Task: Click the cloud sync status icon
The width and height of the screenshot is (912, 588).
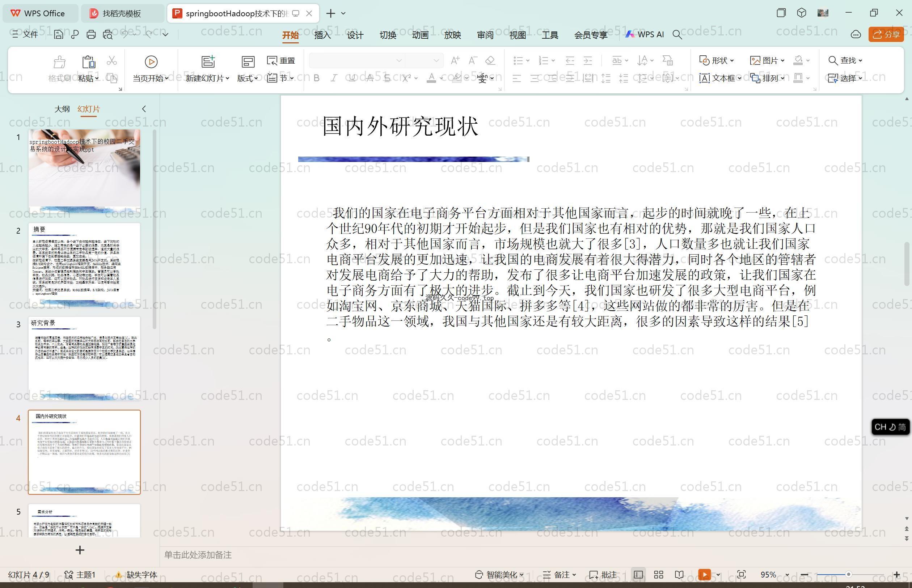Action: tap(856, 34)
